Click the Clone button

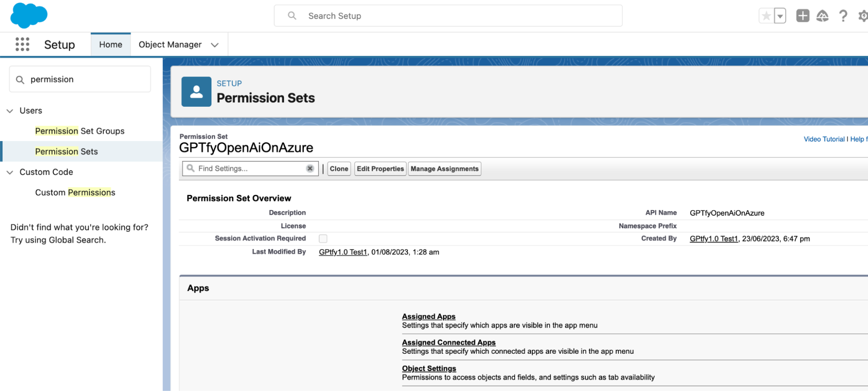(339, 169)
